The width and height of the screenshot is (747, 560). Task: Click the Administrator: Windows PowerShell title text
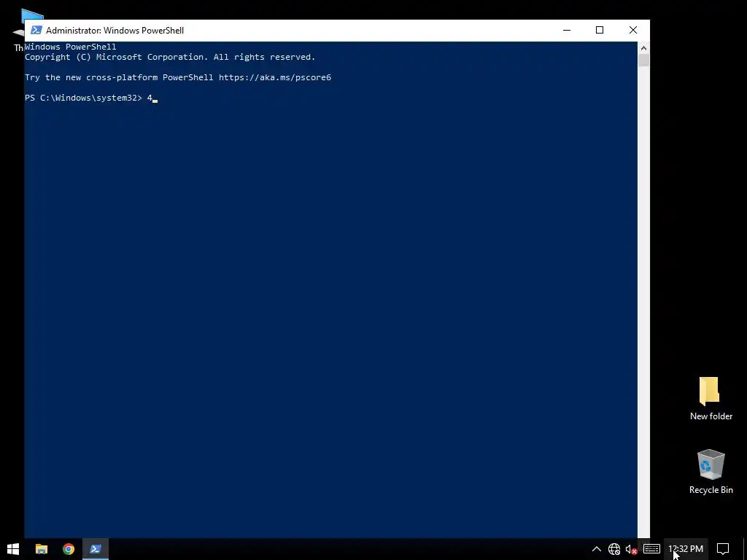[x=115, y=31]
